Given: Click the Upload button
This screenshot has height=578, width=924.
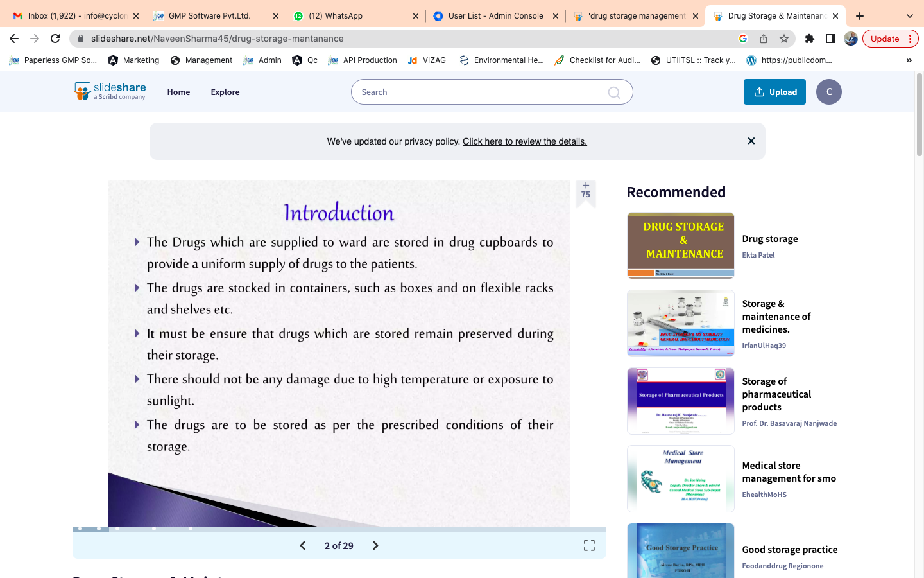Looking at the screenshot, I should (x=774, y=92).
